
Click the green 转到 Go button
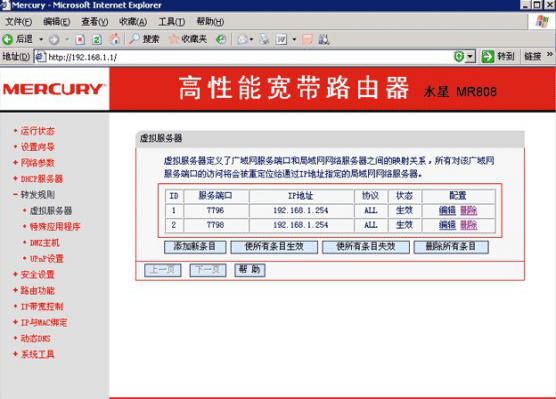[x=498, y=56]
